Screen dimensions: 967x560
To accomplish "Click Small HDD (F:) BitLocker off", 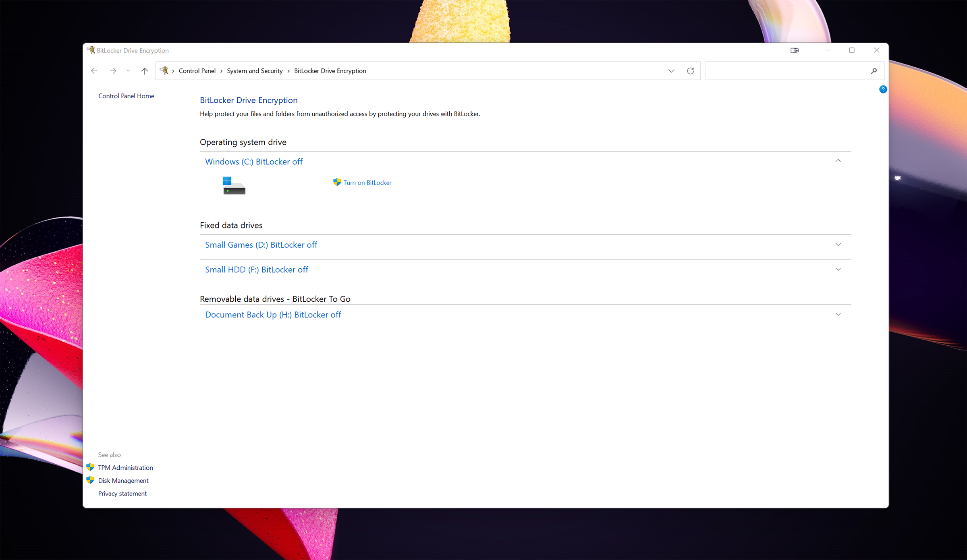I will click(257, 270).
